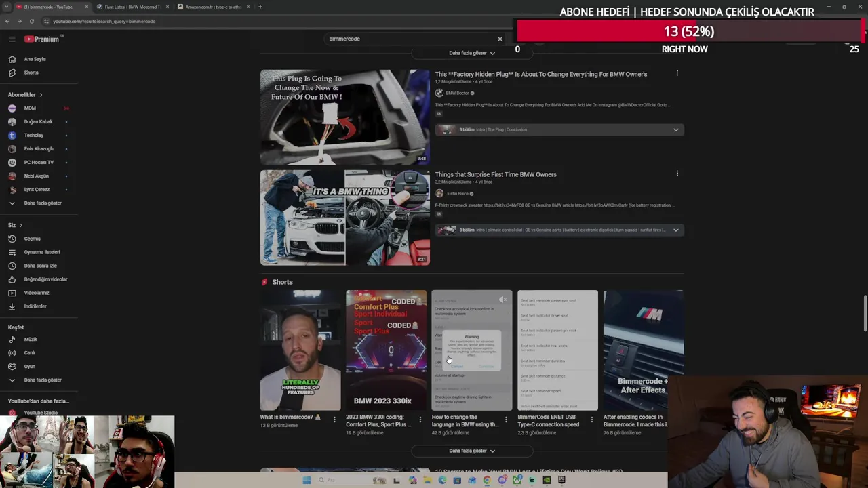
Task: Open BMW 2023 330ix short thumbnail
Action: click(387, 350)
